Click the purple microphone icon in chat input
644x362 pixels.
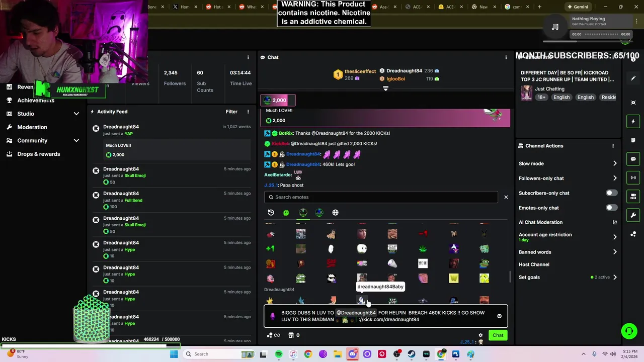[x=273, y=316]
